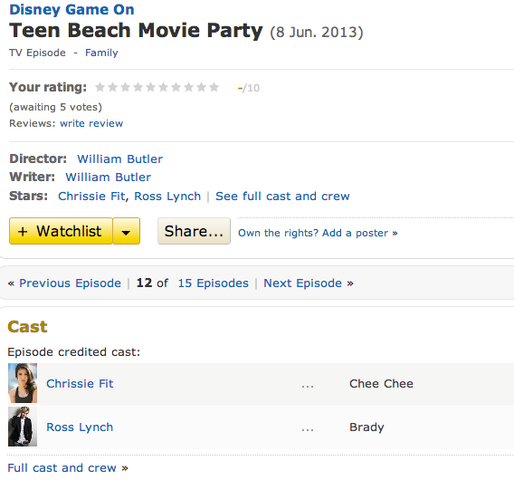Screen dimensions: 514x480
Task: Rate this episode ten stars
Action: (x=214, y=87)
